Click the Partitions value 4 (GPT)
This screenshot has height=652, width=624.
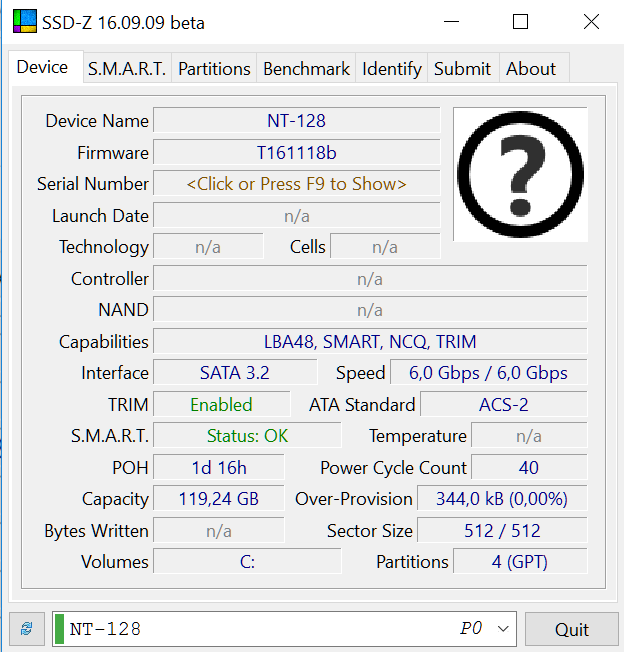pyautogui.click(x=520, y=561)
